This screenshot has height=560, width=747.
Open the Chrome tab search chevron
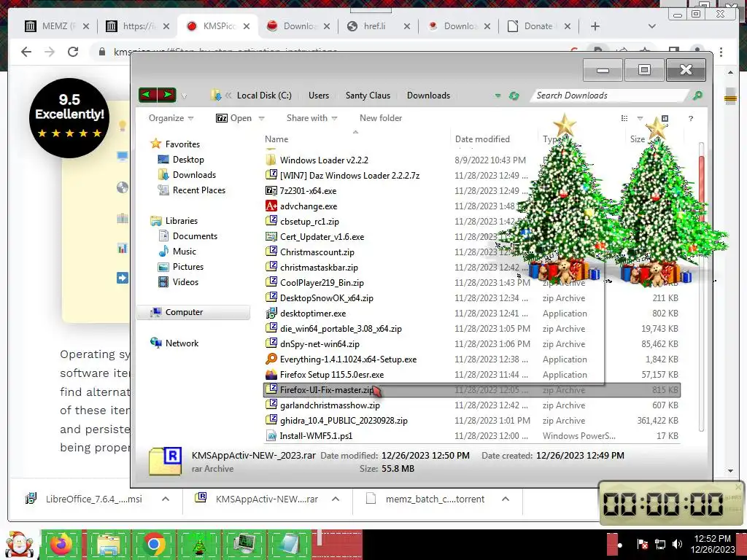(x=651, y=26)
